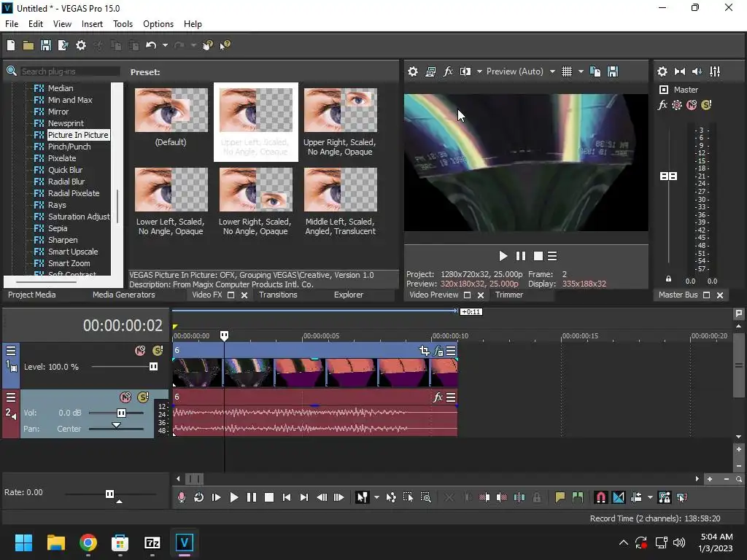Save the project with floppy disk icon
Image resolution: width=747 pixels, height=560 pixels.
click(x=46, y=45)
